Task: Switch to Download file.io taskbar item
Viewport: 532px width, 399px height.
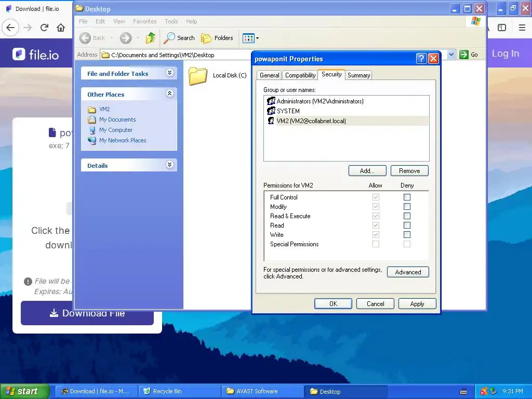Action: point(96,391)
